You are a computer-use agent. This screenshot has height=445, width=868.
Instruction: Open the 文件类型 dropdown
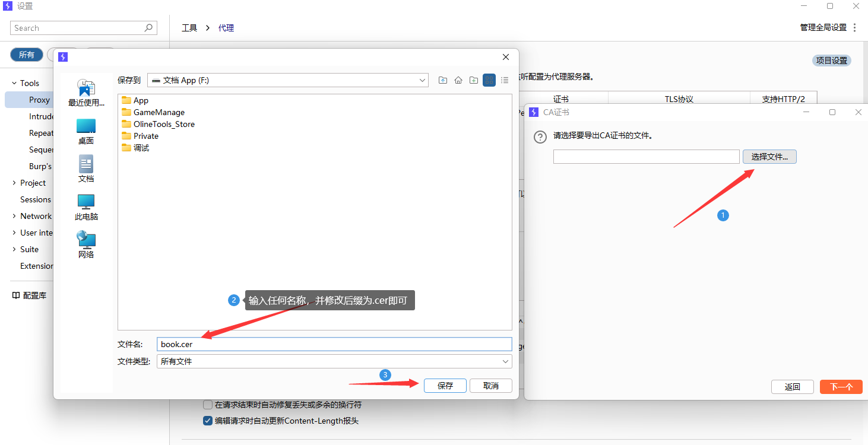[334, 361]
